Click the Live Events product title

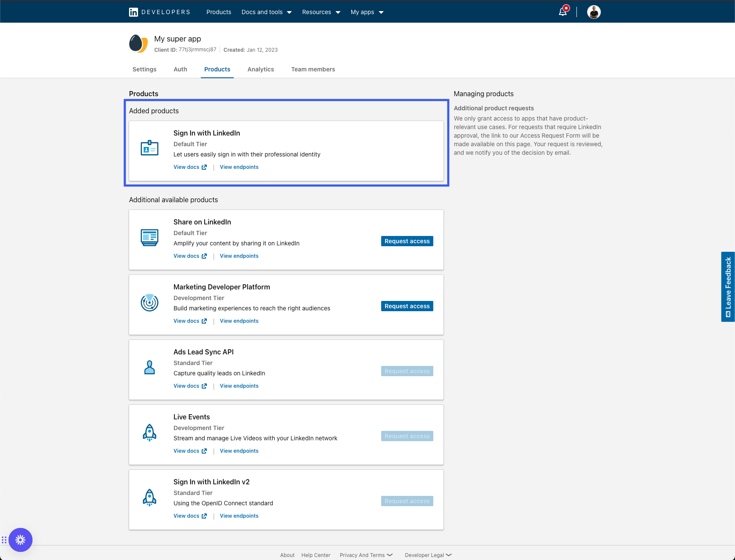click(192, 417)
